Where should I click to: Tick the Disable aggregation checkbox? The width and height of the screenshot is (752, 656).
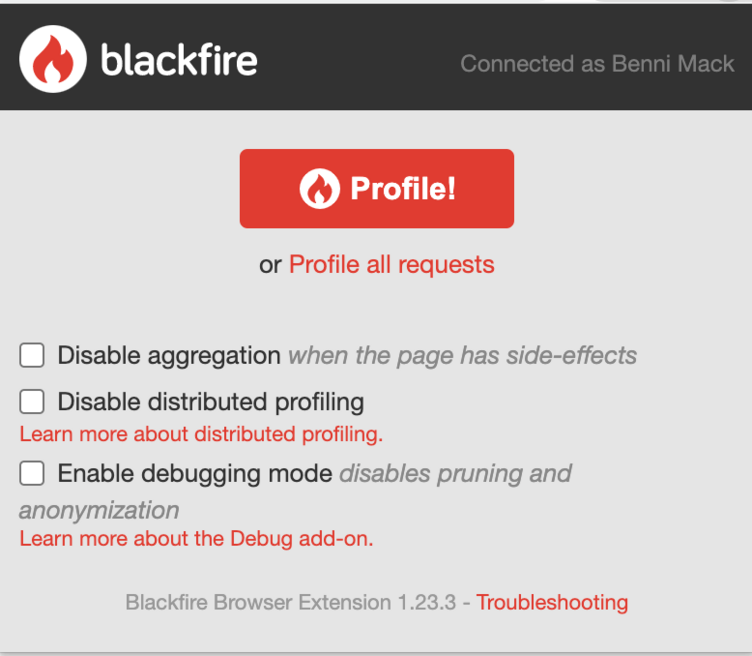[32, 355]
